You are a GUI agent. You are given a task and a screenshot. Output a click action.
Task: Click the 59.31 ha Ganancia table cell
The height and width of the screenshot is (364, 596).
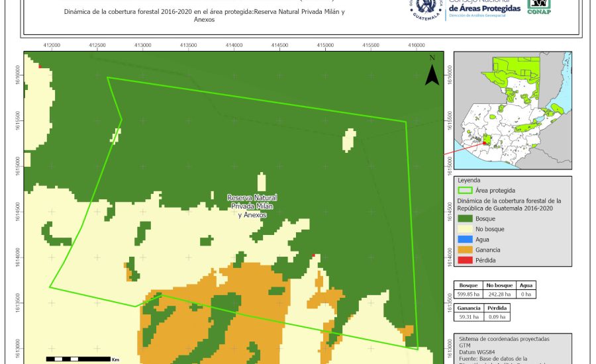point(468,317)
